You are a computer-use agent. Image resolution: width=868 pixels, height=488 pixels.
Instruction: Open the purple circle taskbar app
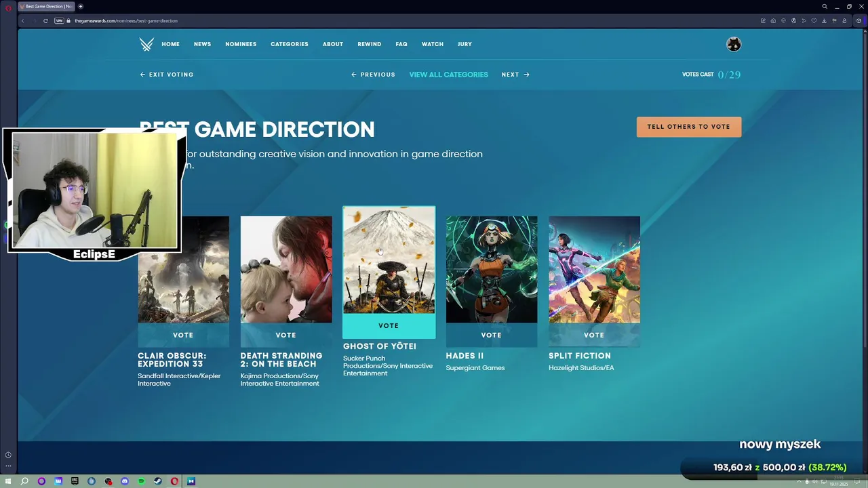click(41, 481)
